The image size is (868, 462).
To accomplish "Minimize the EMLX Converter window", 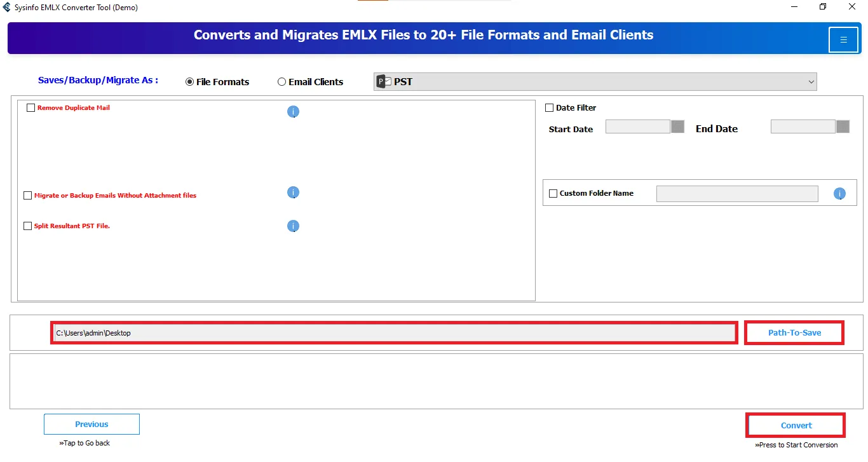I will (x=795, y=7).
